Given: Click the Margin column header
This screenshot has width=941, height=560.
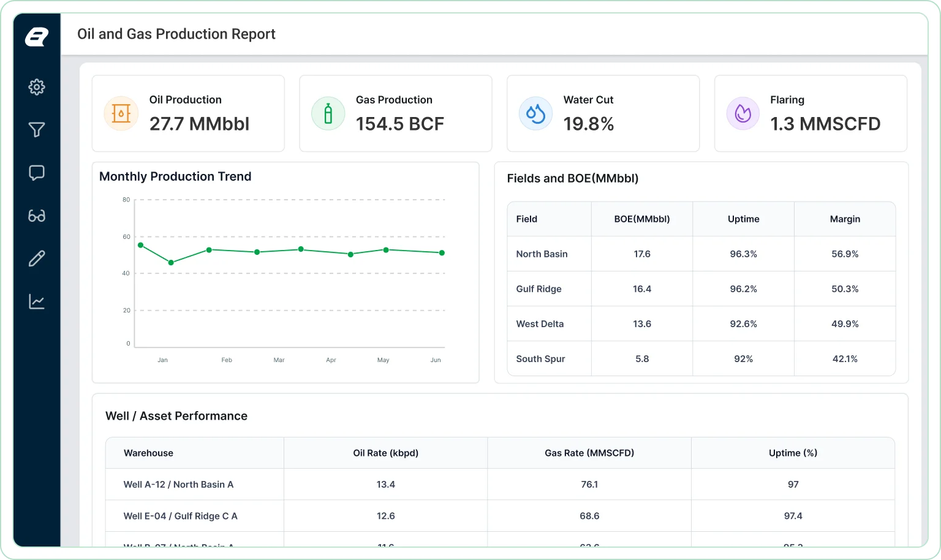Looking at the screenshot, I should (845, 219).
